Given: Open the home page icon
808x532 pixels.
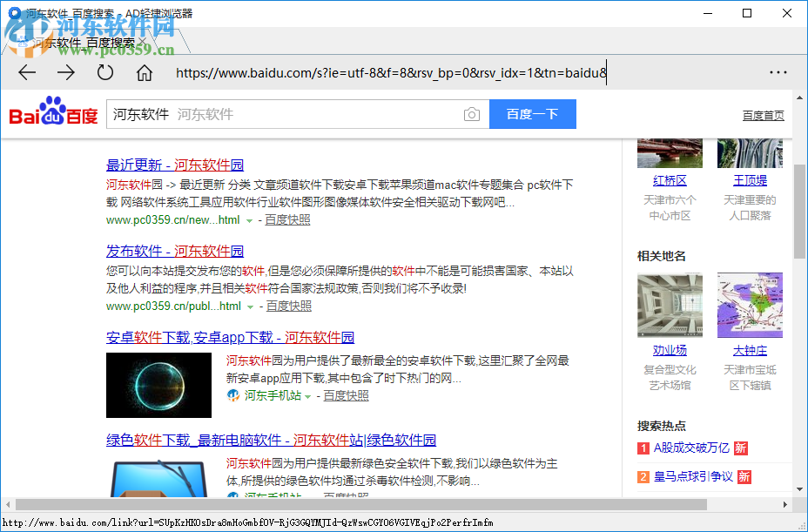Looking at the screenshot, I should pos(145,72).
